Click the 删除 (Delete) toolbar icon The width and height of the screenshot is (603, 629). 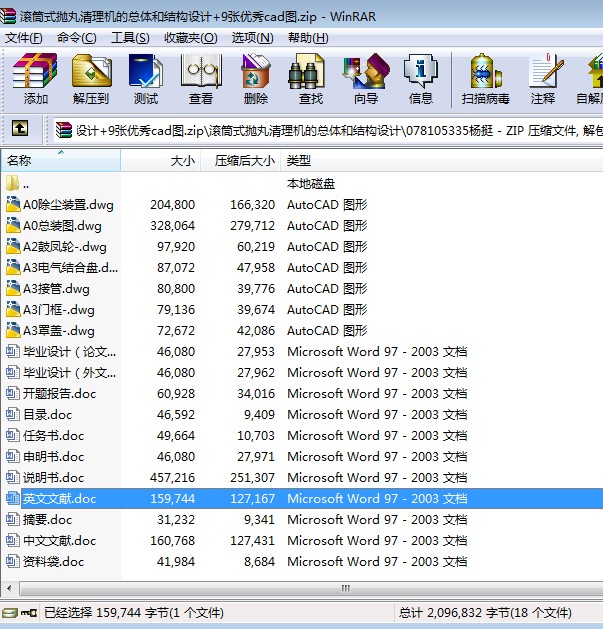click(x=256, y=71)
